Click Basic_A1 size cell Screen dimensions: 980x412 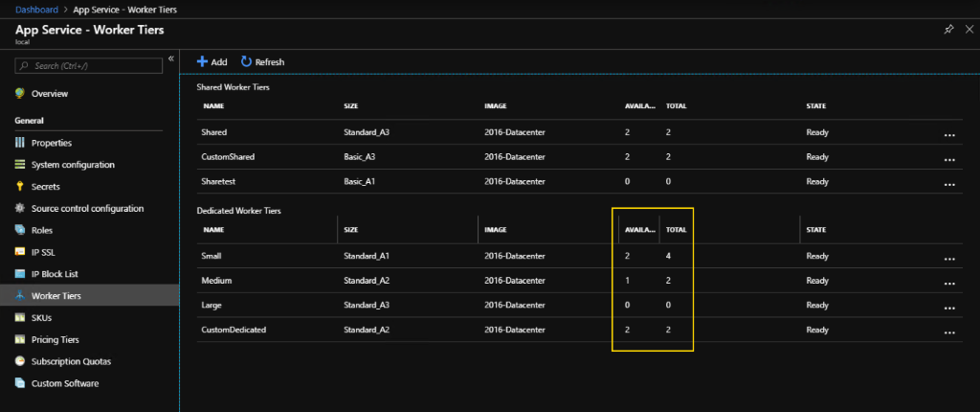click(360, 182)
